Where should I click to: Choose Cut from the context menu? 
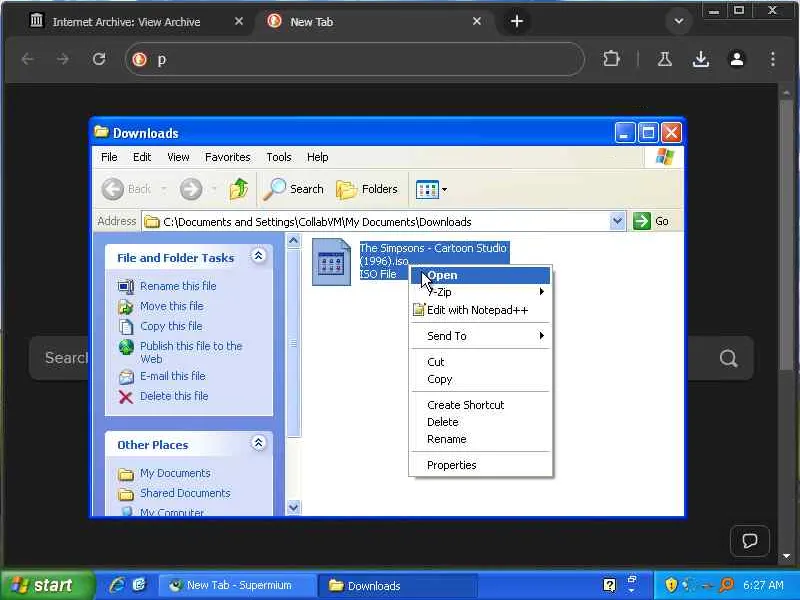[481, 362]
